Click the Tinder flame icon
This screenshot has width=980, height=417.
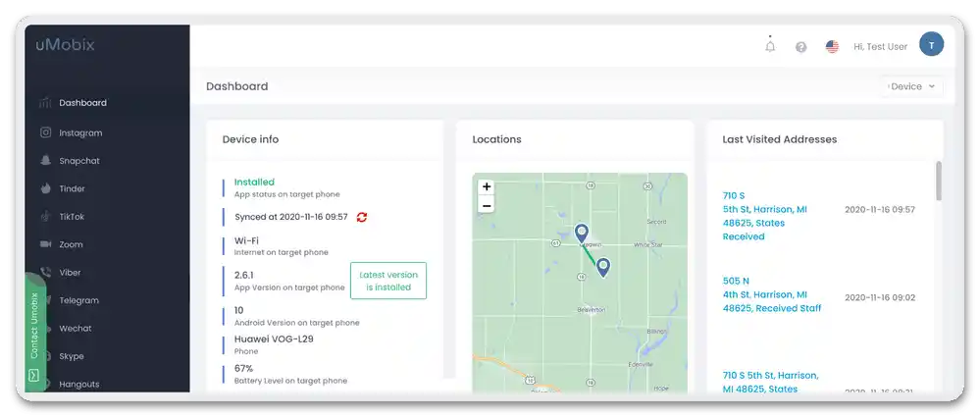coord(45,188)
